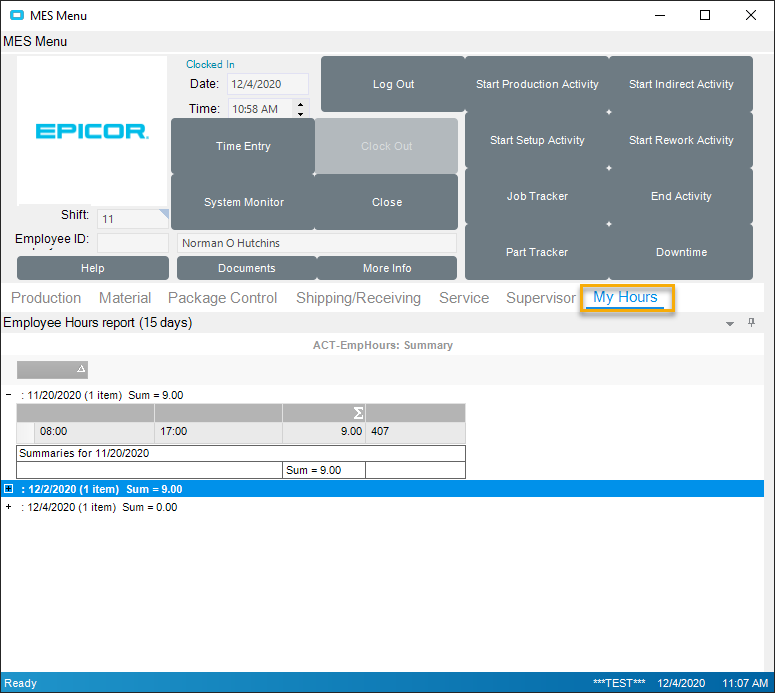Viewport: 775px width, 693px height.
Task: Click the empty Employee ID field
Action: pyautogui.click(x=132, y=243)
